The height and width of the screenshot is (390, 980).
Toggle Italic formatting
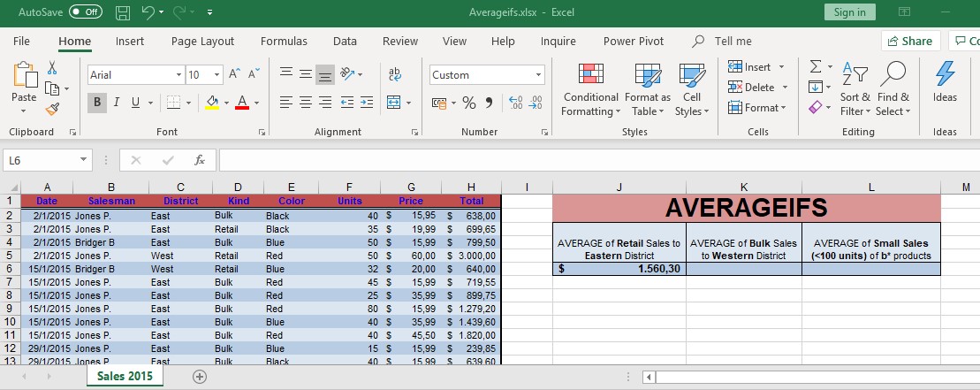click(118, 103)
